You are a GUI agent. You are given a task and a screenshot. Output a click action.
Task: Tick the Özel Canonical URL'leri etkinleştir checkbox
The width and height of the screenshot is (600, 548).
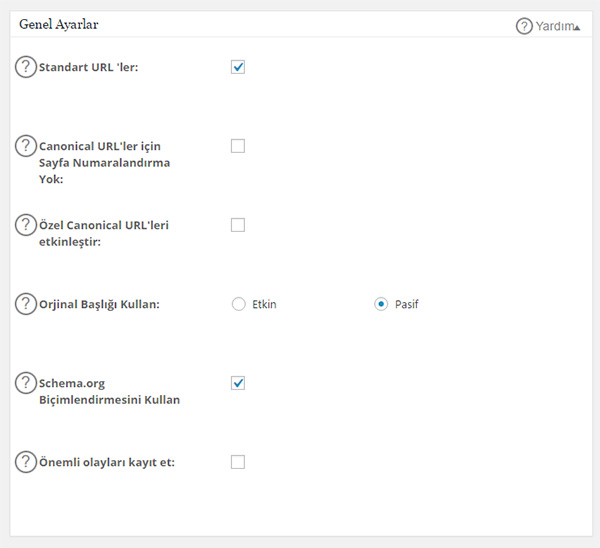(x=238, y=225)
